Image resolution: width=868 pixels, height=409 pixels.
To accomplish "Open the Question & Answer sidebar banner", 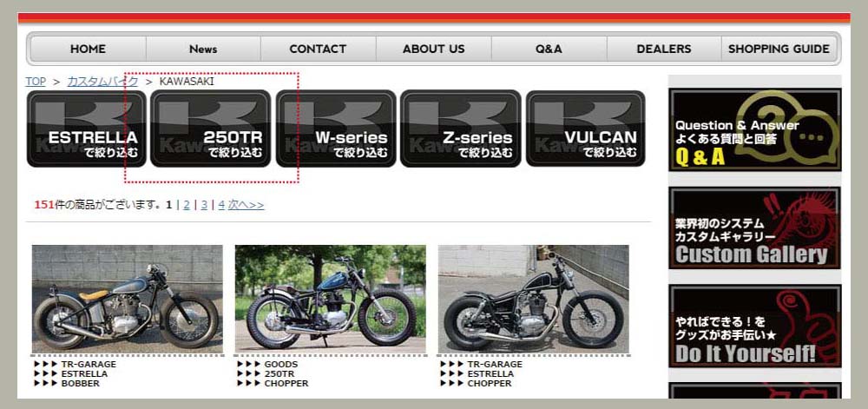I will tap(754, 129).
